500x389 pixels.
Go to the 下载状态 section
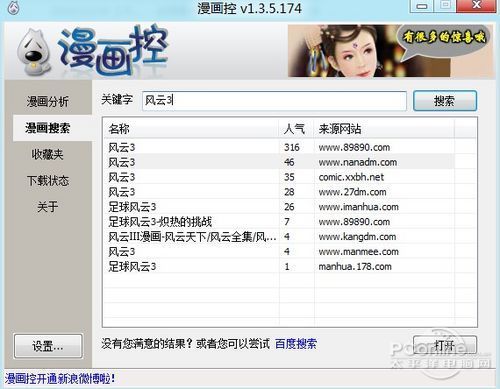48,181
